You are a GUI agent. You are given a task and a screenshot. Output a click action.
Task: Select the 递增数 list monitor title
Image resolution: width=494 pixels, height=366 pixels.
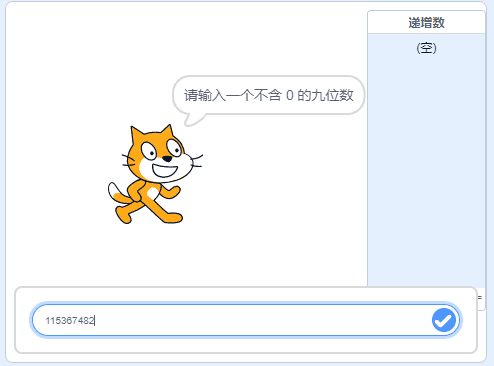pos(426,23)
